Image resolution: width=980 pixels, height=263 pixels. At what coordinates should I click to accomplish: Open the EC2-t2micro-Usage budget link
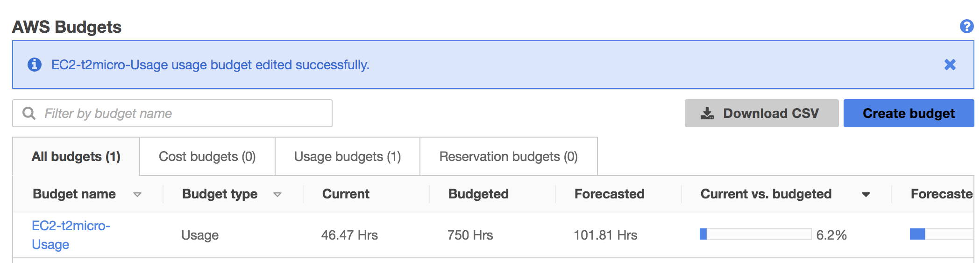click(x=71, y=235)
